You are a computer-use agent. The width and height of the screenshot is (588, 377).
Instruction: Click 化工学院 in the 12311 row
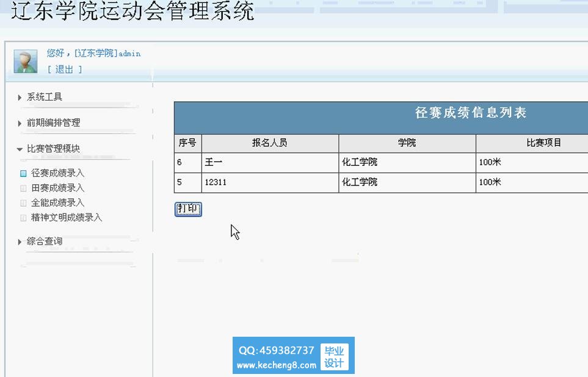tap(360, 182)
